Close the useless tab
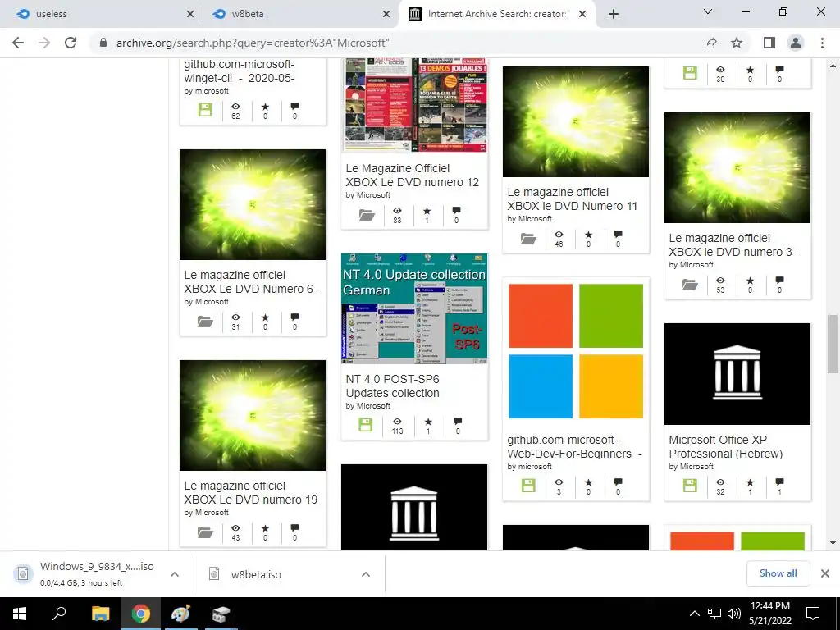Image resolution: width=840 pixels, height=630 pixels. point(190,15)
